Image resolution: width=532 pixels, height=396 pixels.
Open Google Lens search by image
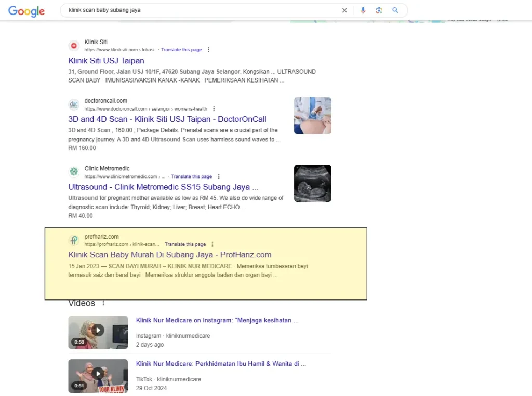tap(379, 10)
